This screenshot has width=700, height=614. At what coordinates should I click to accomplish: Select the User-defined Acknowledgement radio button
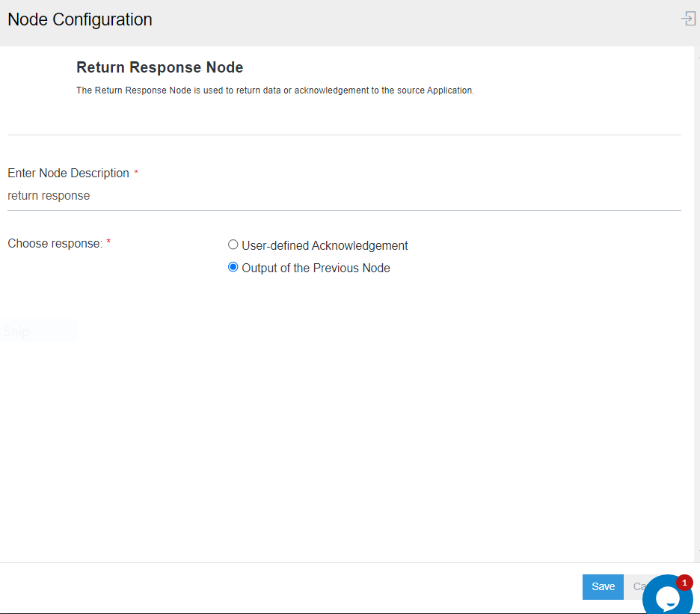pos(233,245)
